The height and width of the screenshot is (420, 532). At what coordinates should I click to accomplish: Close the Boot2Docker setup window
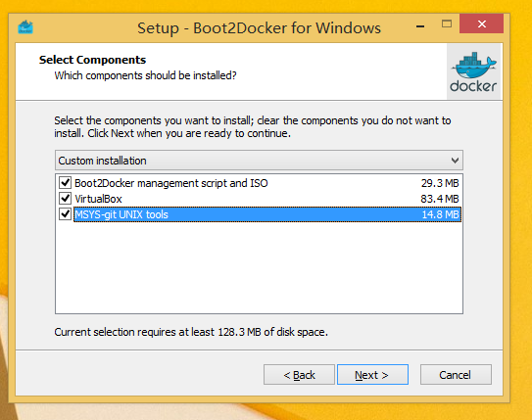(x=481, y=23)
